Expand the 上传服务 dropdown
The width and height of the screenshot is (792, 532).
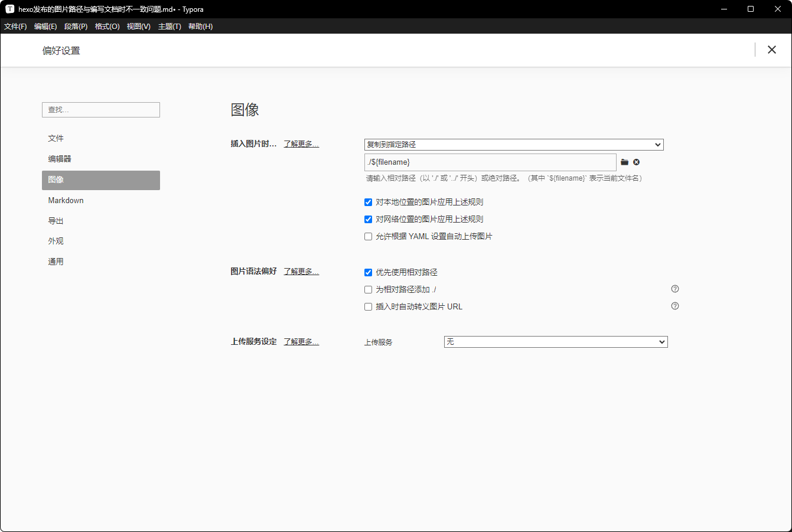pos(555,342)
